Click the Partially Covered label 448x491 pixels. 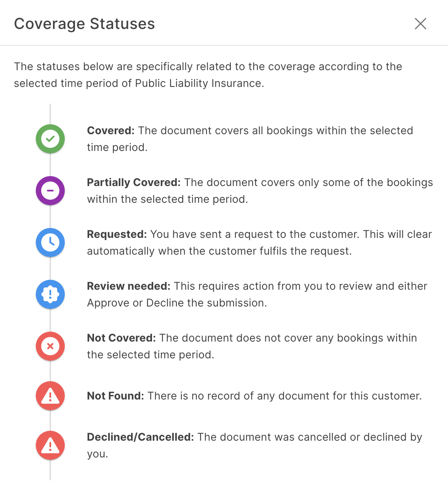coord(133,183)
